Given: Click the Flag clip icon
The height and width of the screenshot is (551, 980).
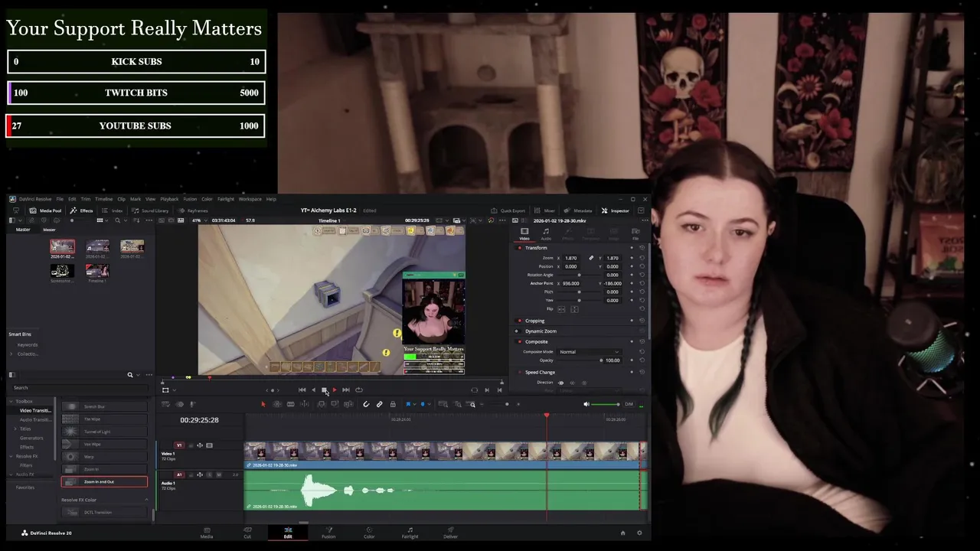Looking at the screenshot, I should coord(408,404).
